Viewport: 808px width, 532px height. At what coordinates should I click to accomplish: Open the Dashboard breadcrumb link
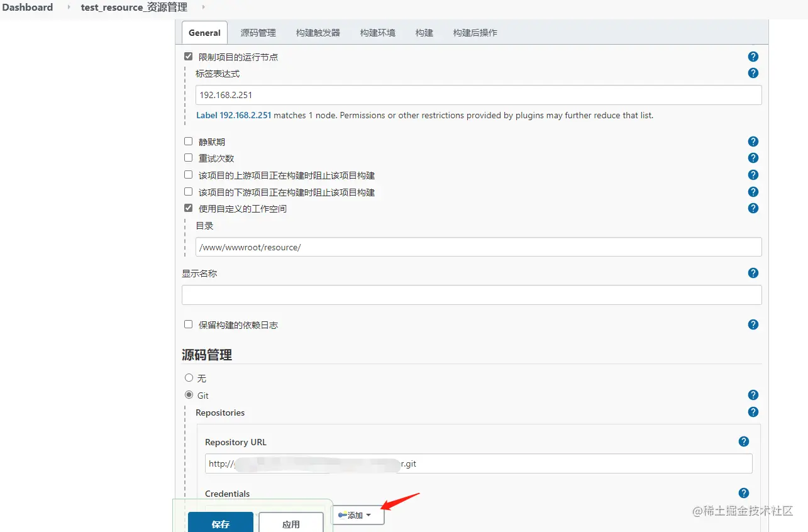pyautogui.click(x=28, y=7)
